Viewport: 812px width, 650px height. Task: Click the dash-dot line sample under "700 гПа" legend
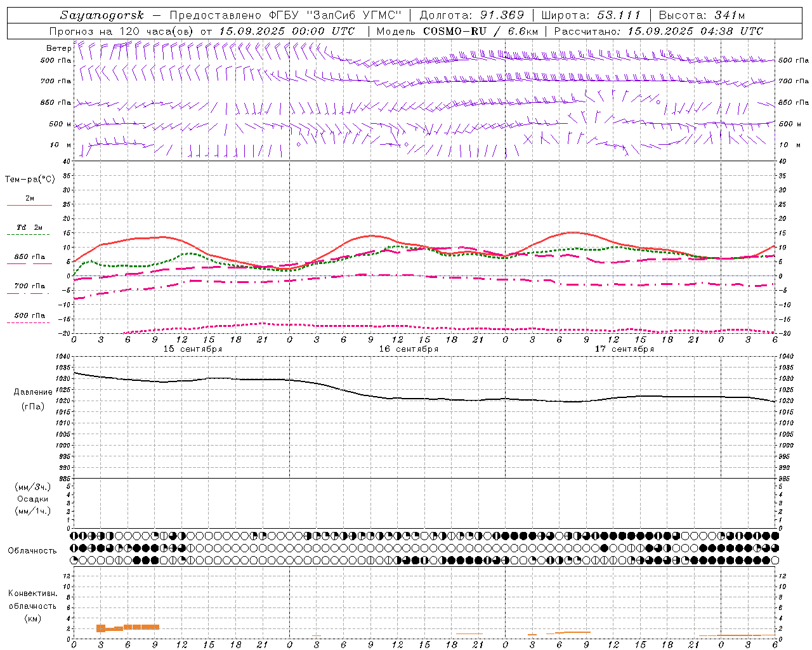pos(29,293)
